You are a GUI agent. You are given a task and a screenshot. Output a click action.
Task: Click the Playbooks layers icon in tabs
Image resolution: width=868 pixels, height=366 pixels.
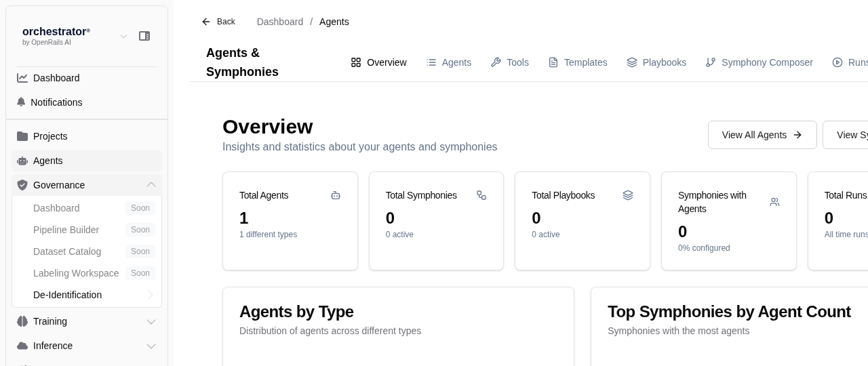[632, 62]
